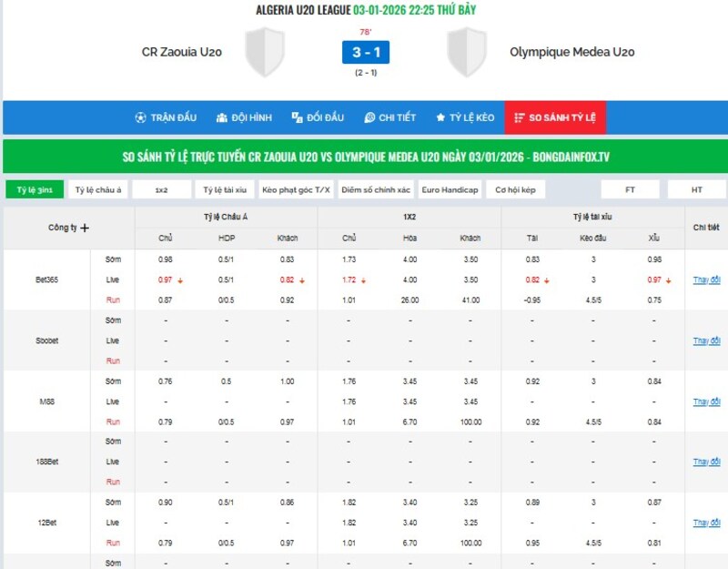Viewport: 728px width, 569px height.
Task: Click the 3 - 1 live score box
Action: (366, 53)
